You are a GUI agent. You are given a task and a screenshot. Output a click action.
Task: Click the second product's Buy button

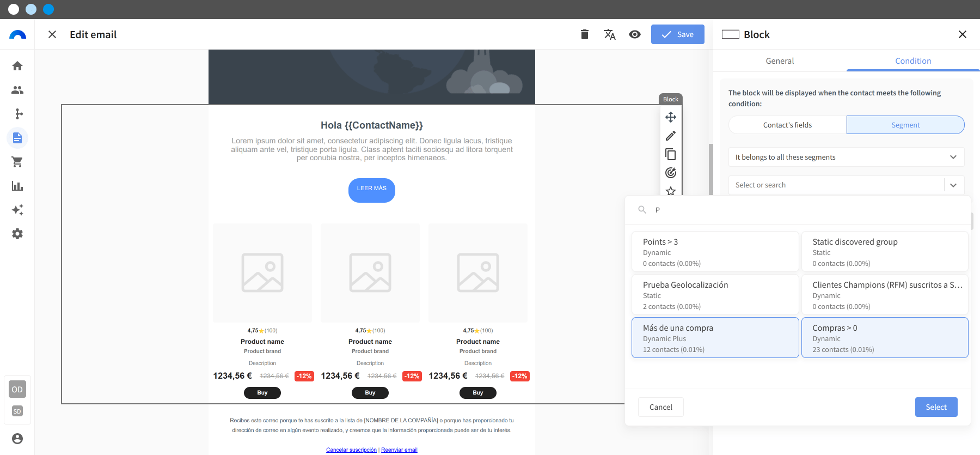pyautogui.click(x=370, y=393)
